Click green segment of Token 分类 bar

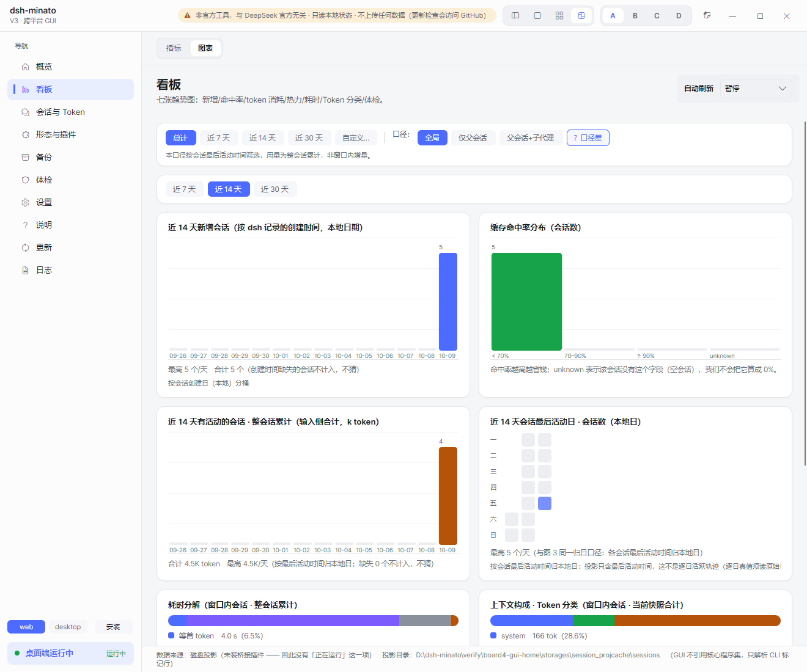(594, 621)
